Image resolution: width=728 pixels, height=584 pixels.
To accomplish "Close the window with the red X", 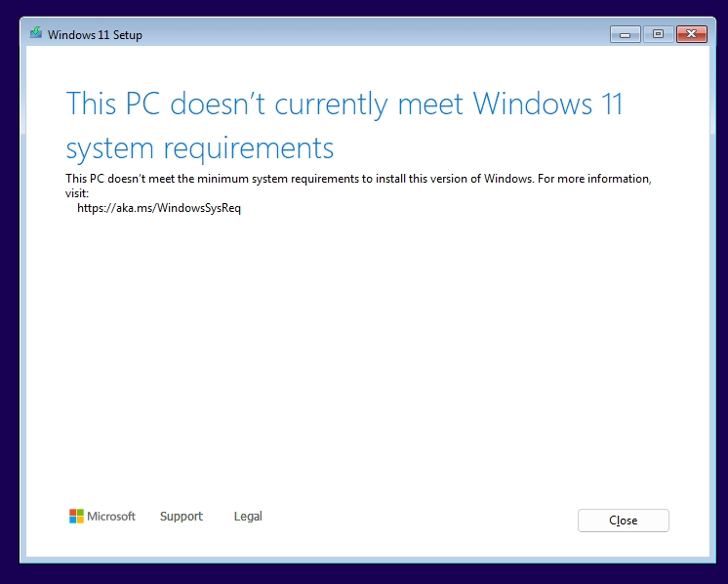I will 691,34.
